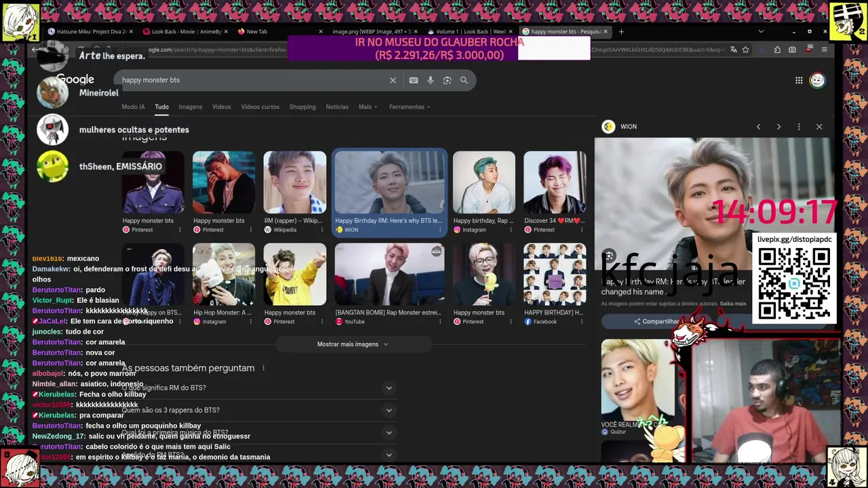Open 'HAPPY BIRTHDAY' Facebook image result
The height and width of the screenshot is (488, 868).
pyautogui.click(x=555, y=285)
